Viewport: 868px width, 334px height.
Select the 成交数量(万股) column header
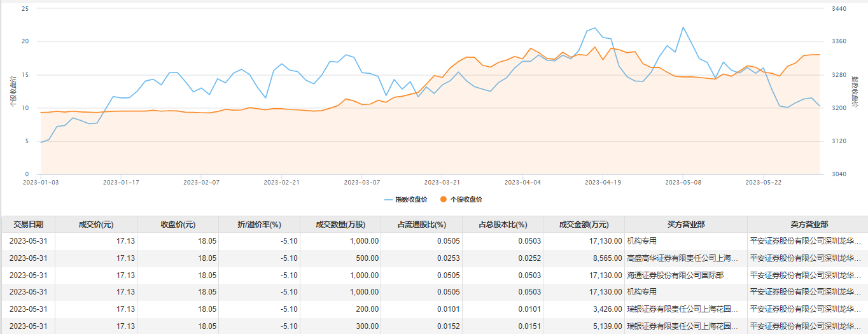(x=340, y=225)
